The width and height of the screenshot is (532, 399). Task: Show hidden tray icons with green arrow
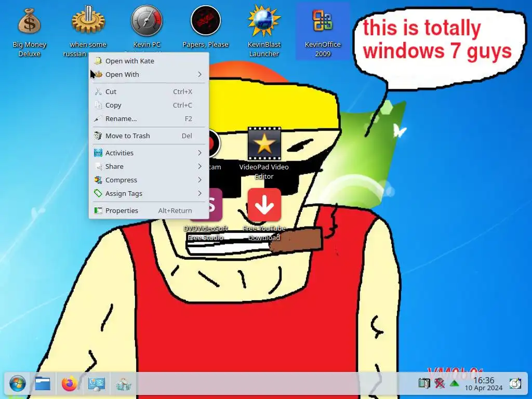pos(454,384)
